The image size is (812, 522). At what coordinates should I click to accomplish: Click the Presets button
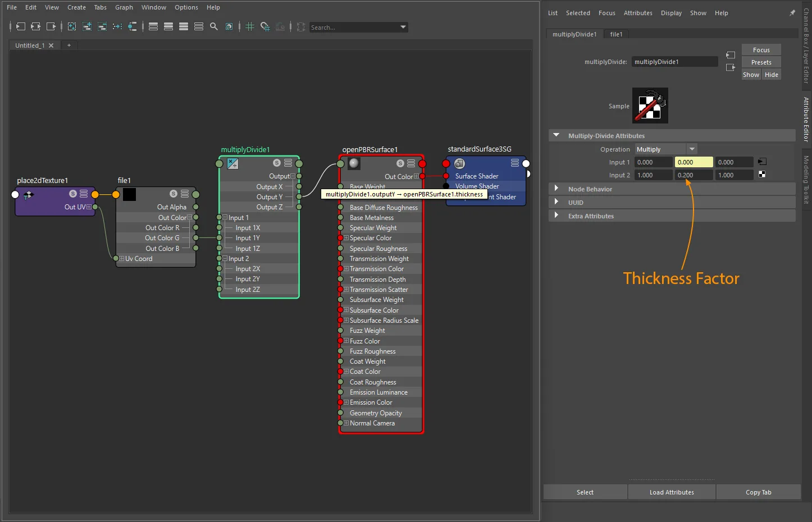761,62
